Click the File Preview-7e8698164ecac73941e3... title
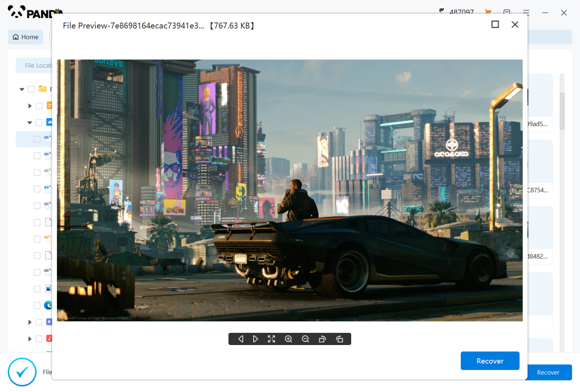The height and width of the screenshot is (392, 580). point(133,26)
